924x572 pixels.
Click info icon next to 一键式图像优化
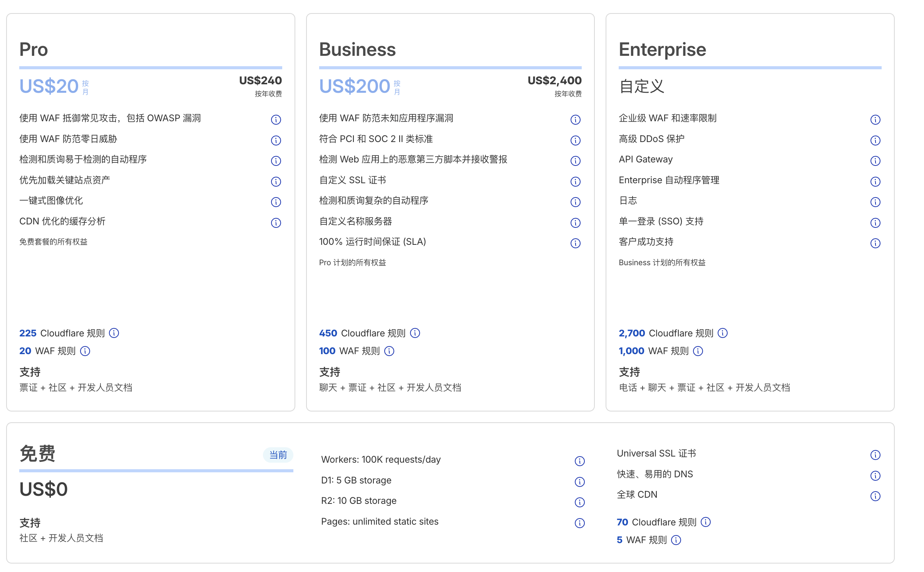click(x=276, y=202)
